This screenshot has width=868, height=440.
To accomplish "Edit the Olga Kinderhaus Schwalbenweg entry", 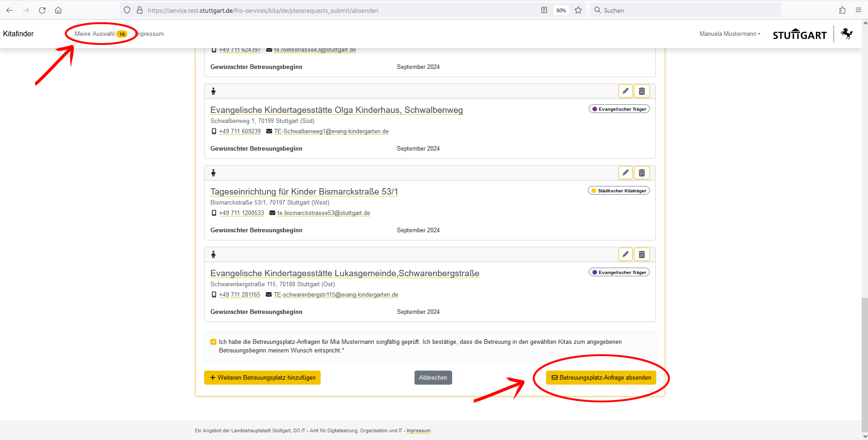I will pyautogui.click(x=625, y=91).
